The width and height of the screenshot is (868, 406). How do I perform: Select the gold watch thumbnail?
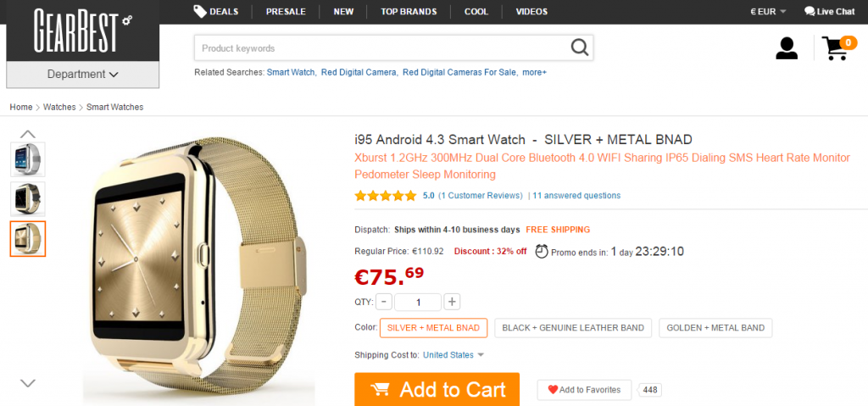(28, 239)
